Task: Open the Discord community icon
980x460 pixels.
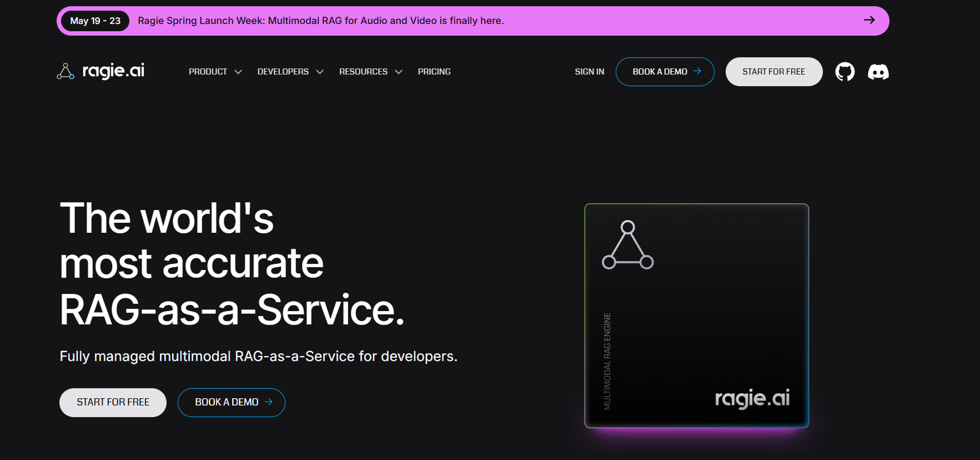Action: click(878, 72)
